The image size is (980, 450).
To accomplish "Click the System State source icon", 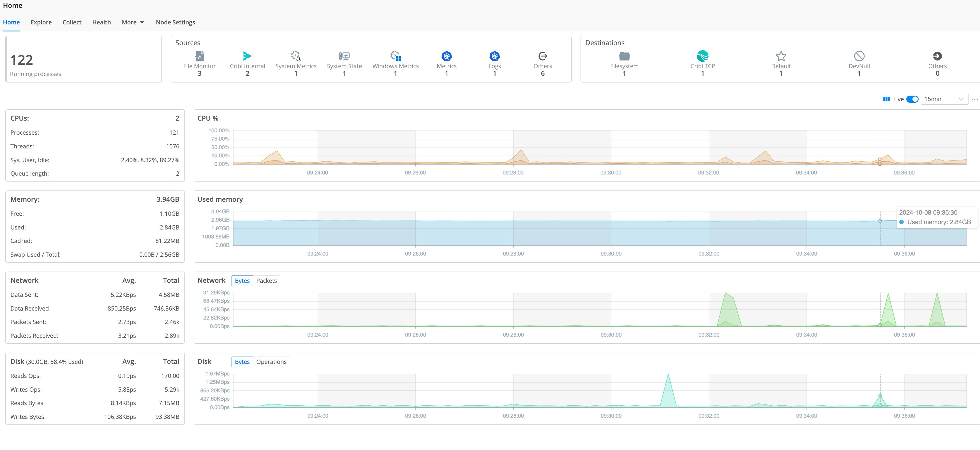I will click(x=344, y=56).
